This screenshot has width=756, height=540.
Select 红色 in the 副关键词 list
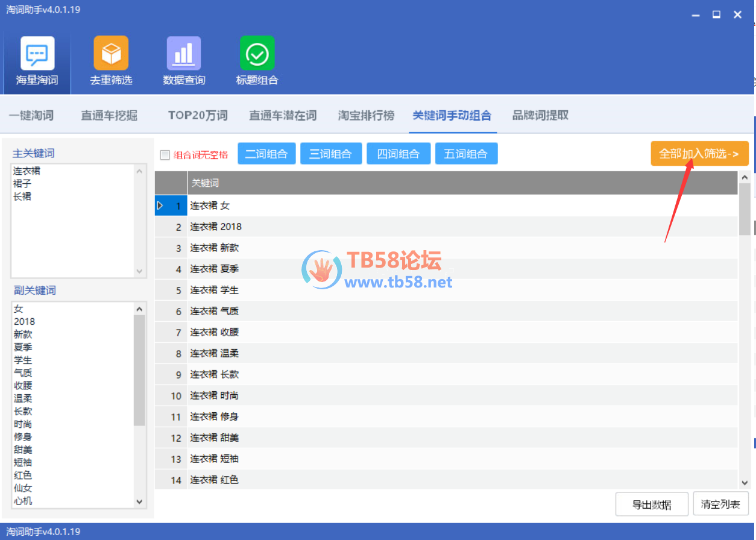click(23, 475)
